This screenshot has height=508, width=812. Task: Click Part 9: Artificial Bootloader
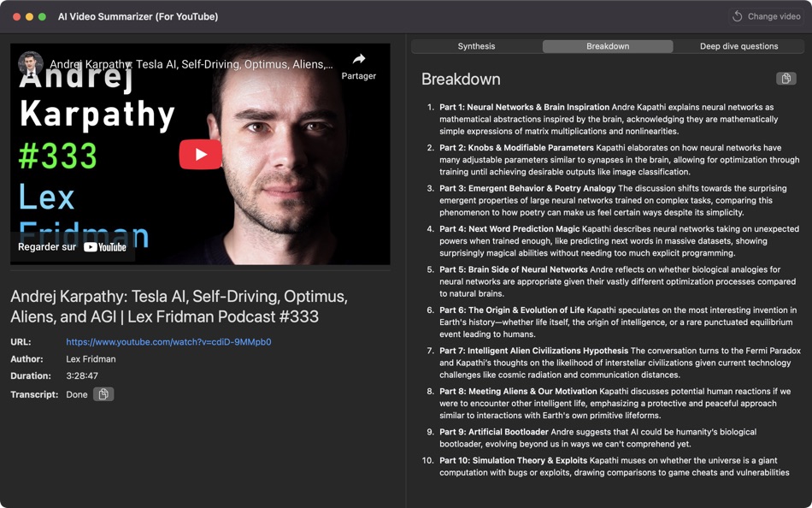(494, 432)
